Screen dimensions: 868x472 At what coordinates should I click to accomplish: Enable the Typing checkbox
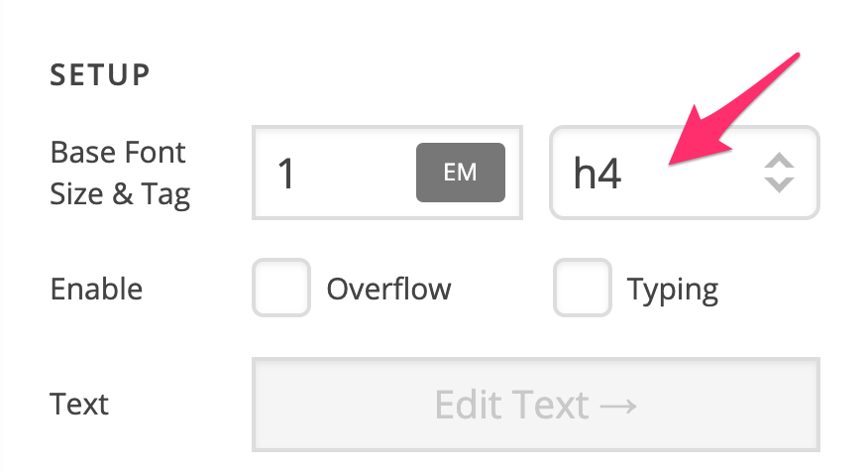coord(583,288)
